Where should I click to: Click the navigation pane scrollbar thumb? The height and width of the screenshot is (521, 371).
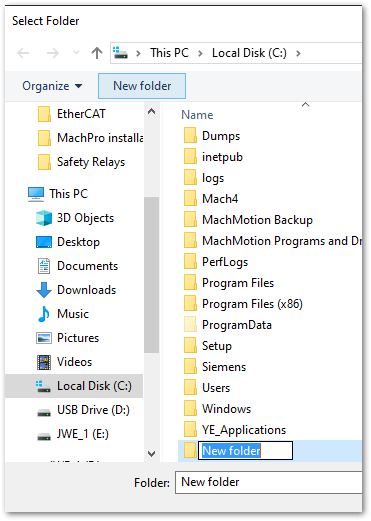tap(151, 275)
